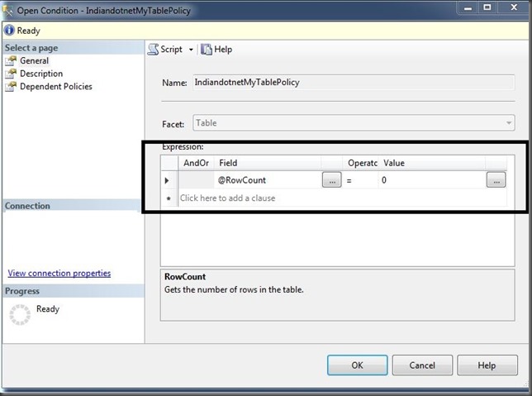
Task: Click the RowCount description heading
Action: [185, 277]
